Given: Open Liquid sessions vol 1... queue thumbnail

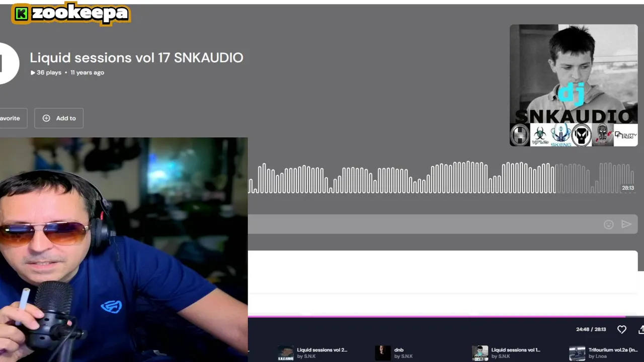Looking at the screenshot, I should 480,353.
